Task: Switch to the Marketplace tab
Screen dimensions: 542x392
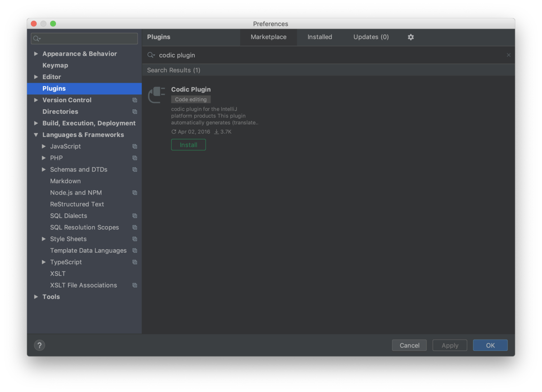Action: pos(268,37)
